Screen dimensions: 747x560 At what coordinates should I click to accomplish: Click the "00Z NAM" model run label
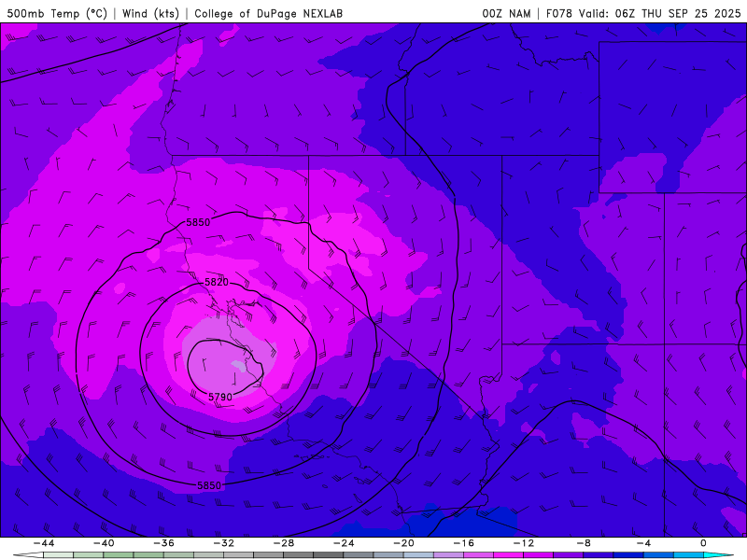click(506, 13)
